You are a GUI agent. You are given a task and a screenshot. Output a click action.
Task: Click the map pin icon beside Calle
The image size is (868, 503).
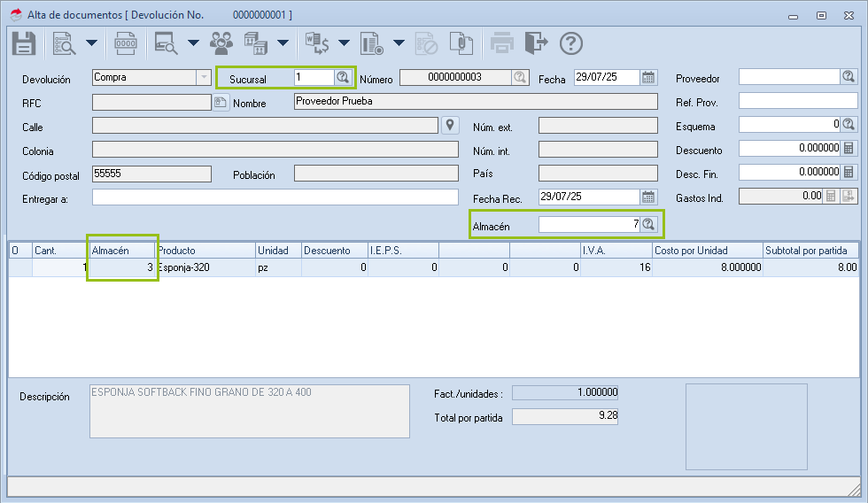point(450,126)
